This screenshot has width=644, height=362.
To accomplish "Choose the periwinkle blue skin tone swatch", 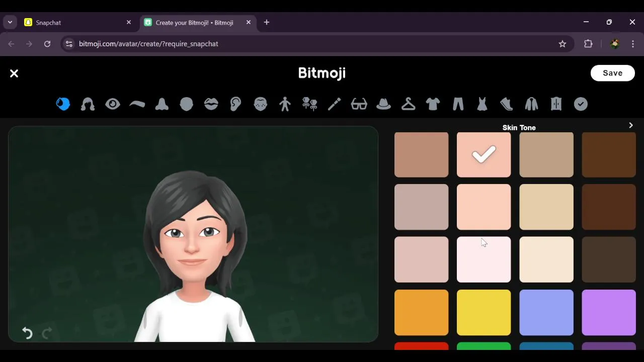I will pos(546,312).
